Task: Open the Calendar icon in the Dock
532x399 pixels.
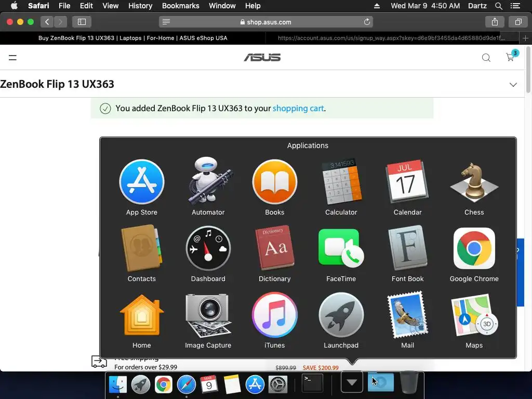Action: pyautogui.click(x=209, y=385)
